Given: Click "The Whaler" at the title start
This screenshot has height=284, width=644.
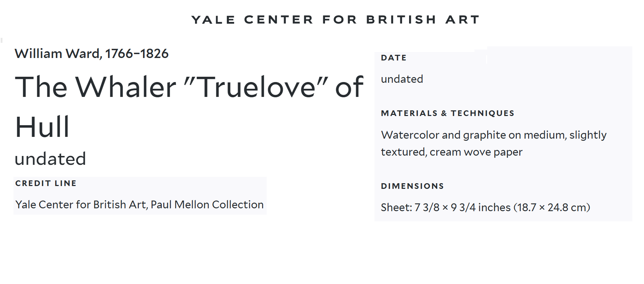Looking at the screenshot, I should coord(95,87).
